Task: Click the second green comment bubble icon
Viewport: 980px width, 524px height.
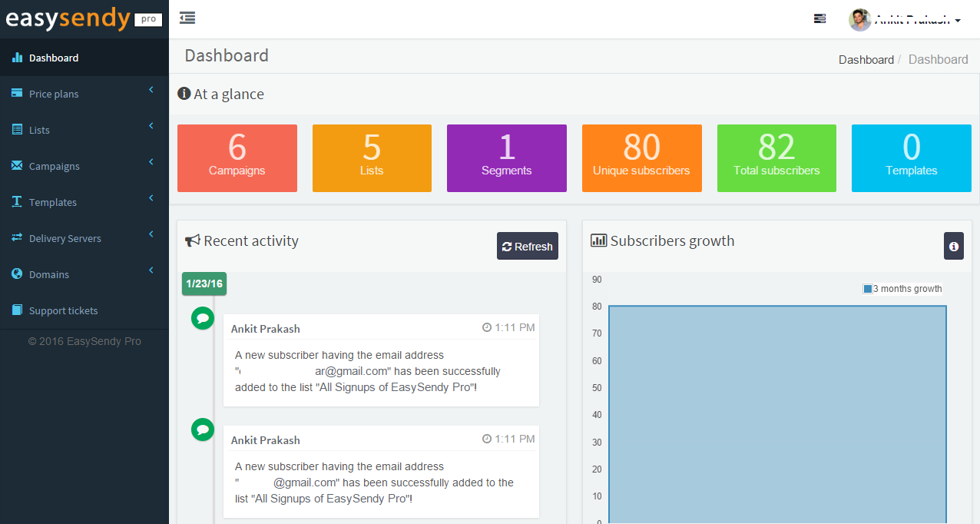Action: [203, 429]
